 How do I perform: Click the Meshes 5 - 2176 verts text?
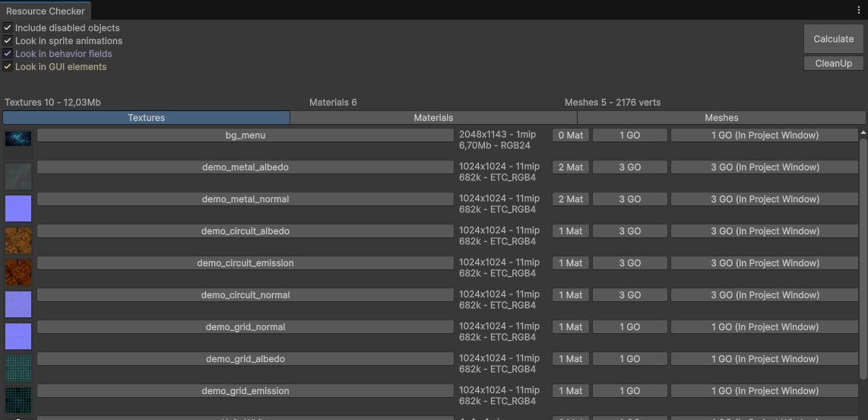tap(613, 103)
